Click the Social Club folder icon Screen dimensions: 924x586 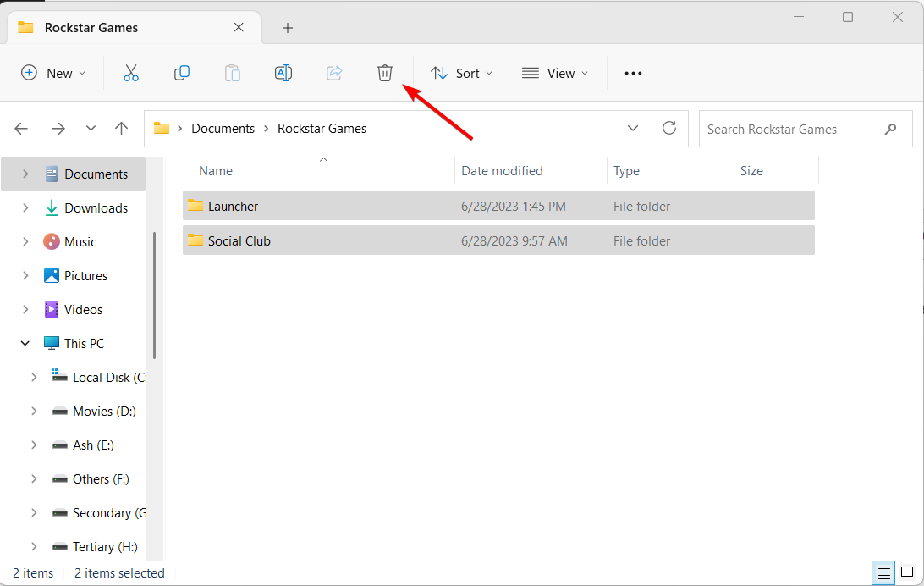(x=195, y=240)
